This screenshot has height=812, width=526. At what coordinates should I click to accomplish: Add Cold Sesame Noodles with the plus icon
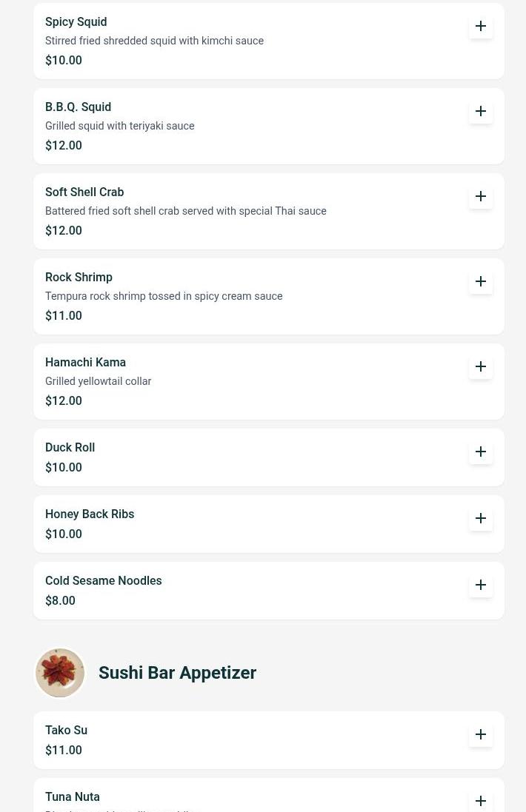[480, 585]
